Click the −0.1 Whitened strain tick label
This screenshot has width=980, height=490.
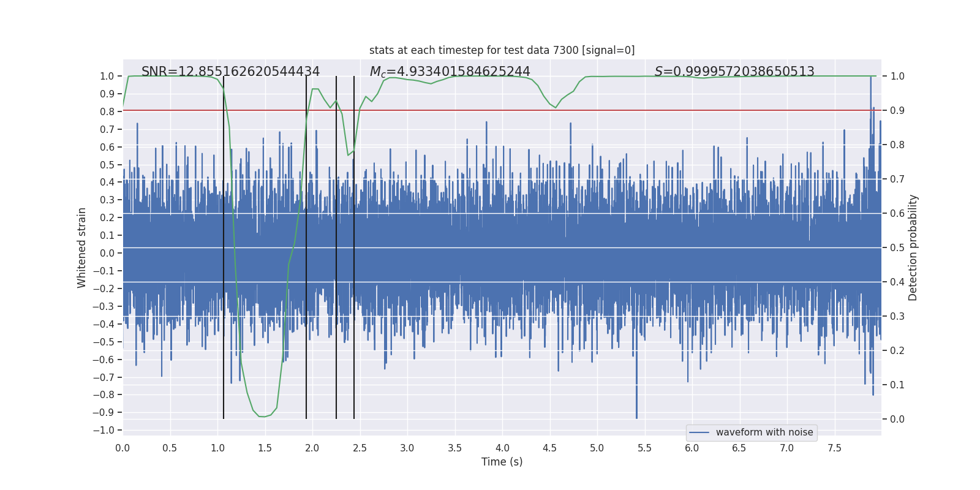104,271
